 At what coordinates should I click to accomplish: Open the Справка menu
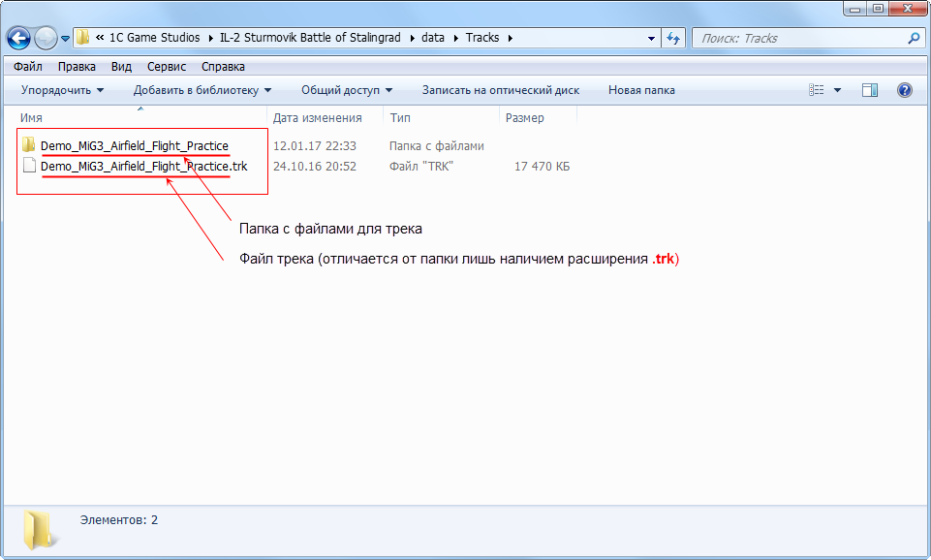(x=223, y=67)
